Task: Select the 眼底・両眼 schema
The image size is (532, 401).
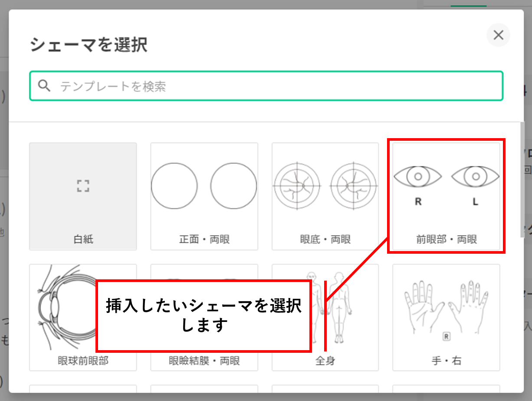Action: tap(325, 196)
